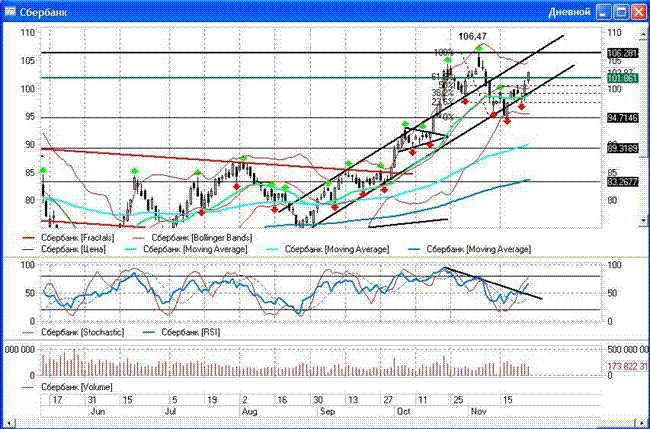Select the Сбербанк [RSI] legend entry
650x429 pixels.
click(181, 332)
